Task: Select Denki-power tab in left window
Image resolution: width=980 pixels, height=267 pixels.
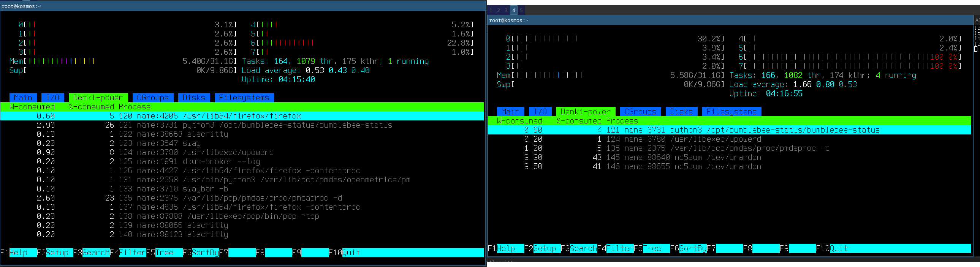Action: [x=98, y=98]
